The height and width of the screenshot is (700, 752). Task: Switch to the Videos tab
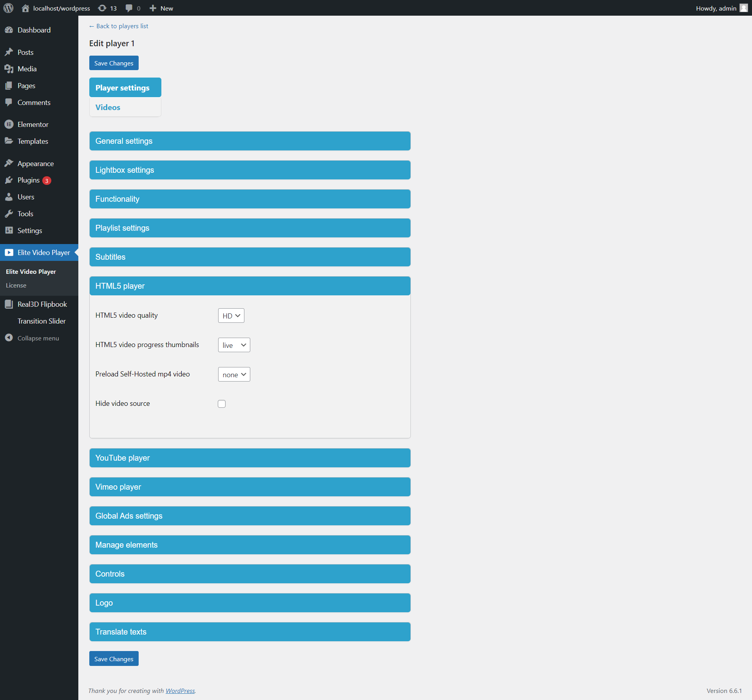(x=108, y=107)
